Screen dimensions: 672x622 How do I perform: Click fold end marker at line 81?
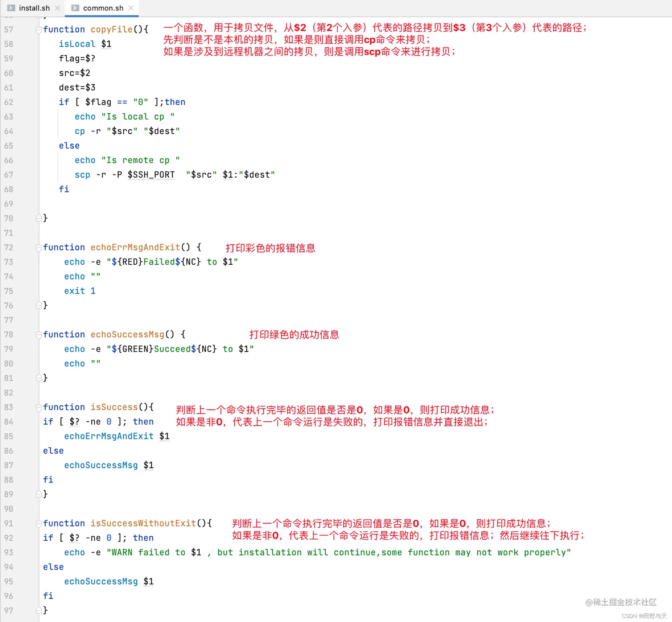point(39,378)
